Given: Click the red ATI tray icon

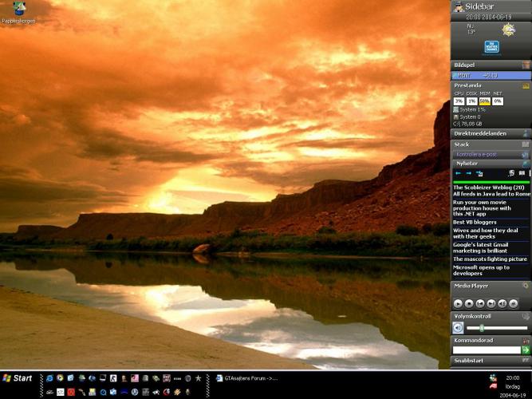Looking at the screenshot, I should point(493,386).
